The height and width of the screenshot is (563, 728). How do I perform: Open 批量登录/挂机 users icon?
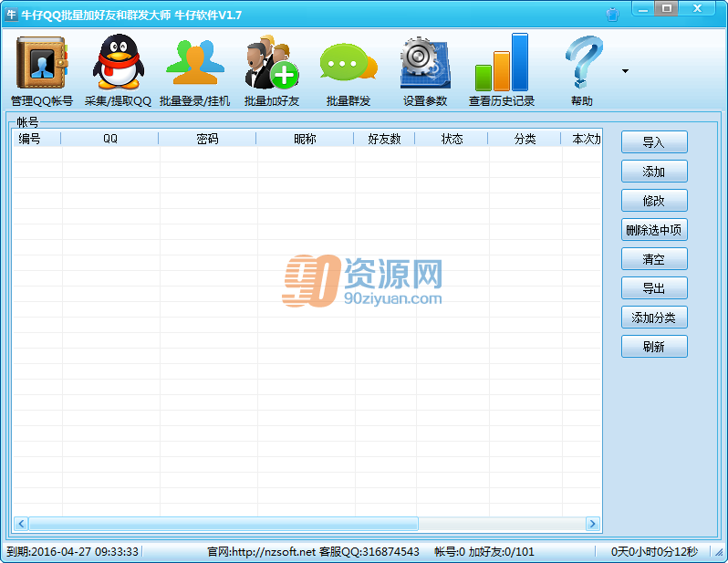point(195,63)
